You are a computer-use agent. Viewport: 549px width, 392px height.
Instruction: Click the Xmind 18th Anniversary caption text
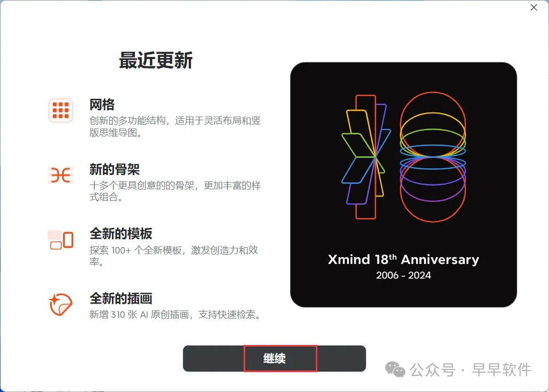coord(403,259)
